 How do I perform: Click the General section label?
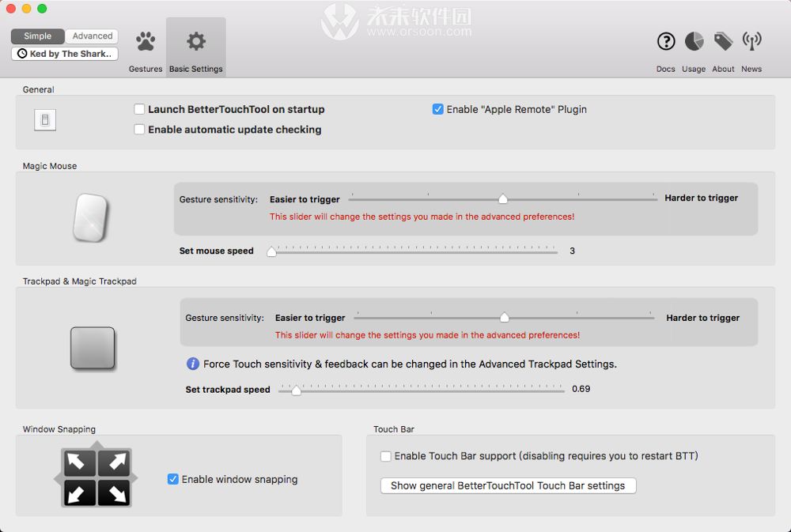pyautogui.click(x=38, y=89)
